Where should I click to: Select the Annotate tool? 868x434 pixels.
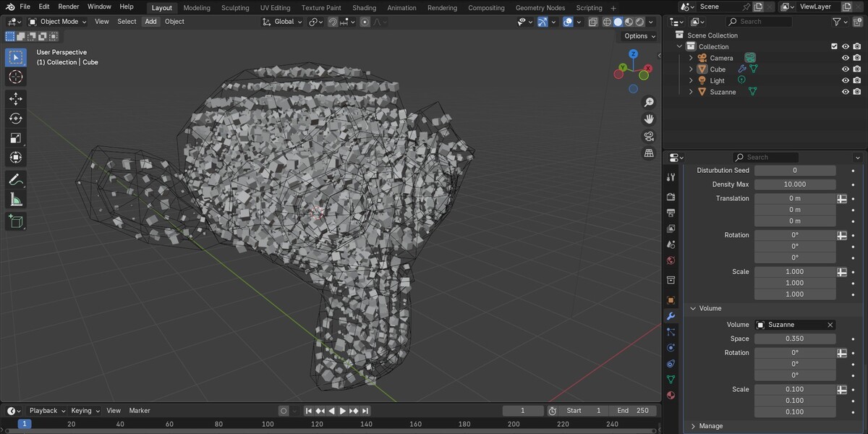16,180
